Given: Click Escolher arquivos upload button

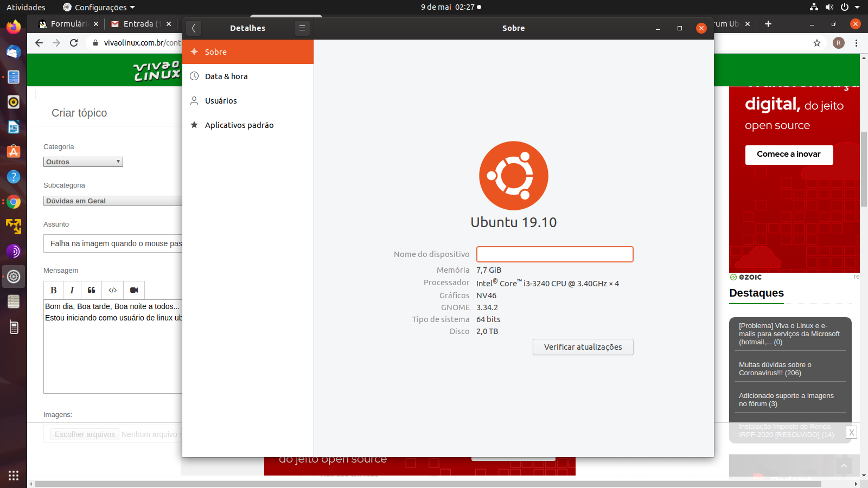Looking at the screenshot, I should [x=85, y=434].
